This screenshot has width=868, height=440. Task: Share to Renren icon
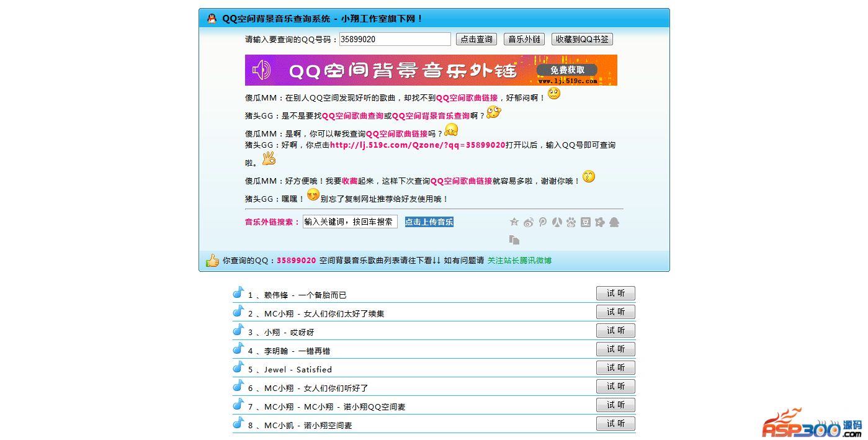557,222
